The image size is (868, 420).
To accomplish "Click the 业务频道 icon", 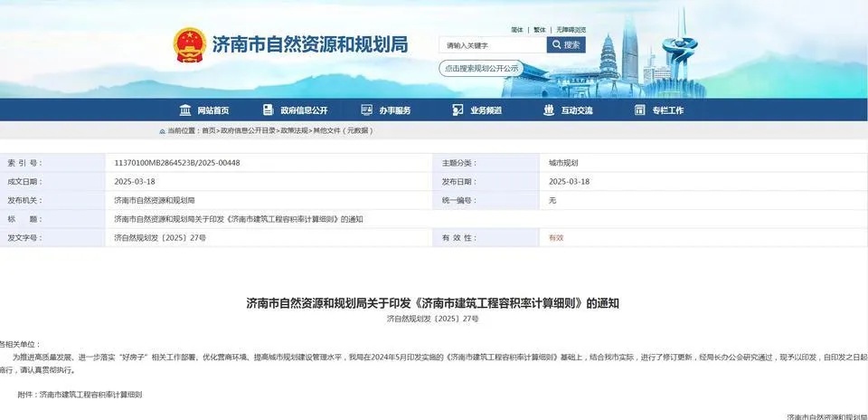I will (458, 110).
